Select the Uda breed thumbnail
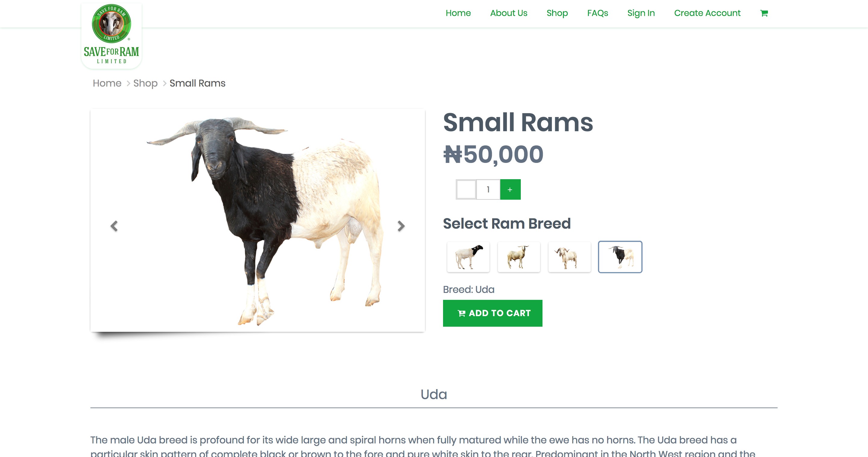Image resolution: width=868 pixels, height=457 pixels. tap(620, 257)
